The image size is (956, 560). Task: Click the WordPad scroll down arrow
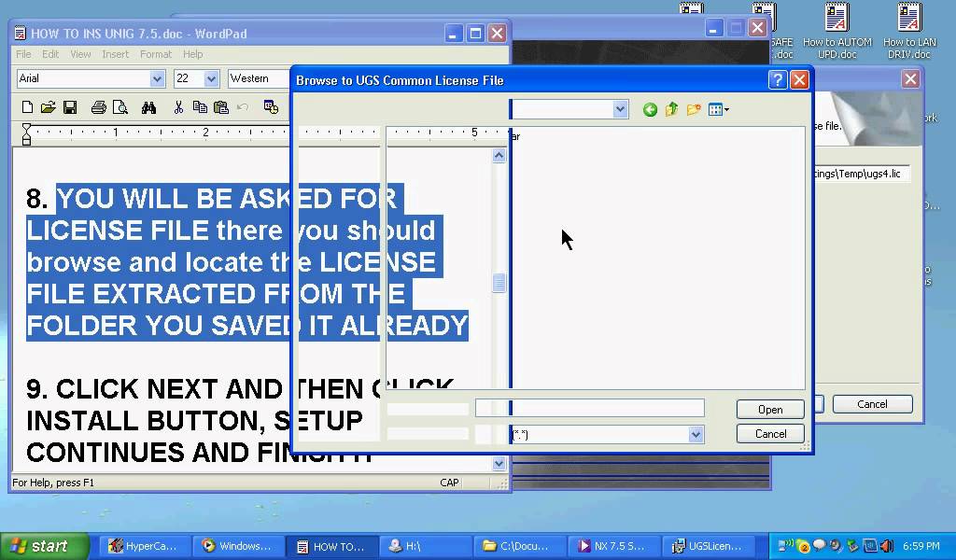click(499, 464)
